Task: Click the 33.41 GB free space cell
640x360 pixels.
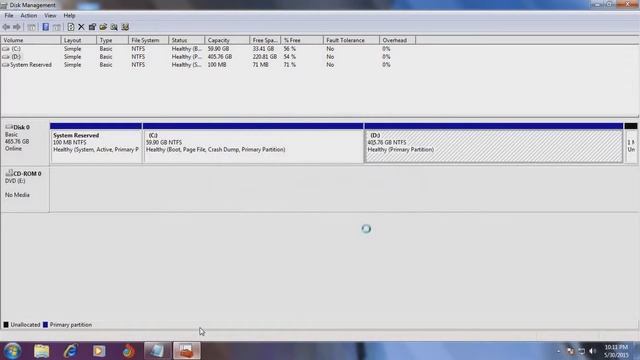Action: 263,49
